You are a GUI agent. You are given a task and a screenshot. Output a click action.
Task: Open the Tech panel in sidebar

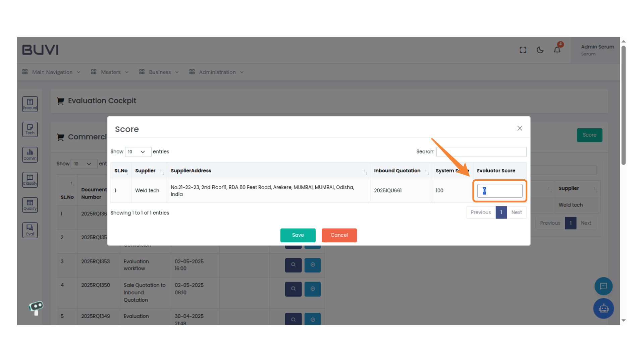[x=30, y=129]
